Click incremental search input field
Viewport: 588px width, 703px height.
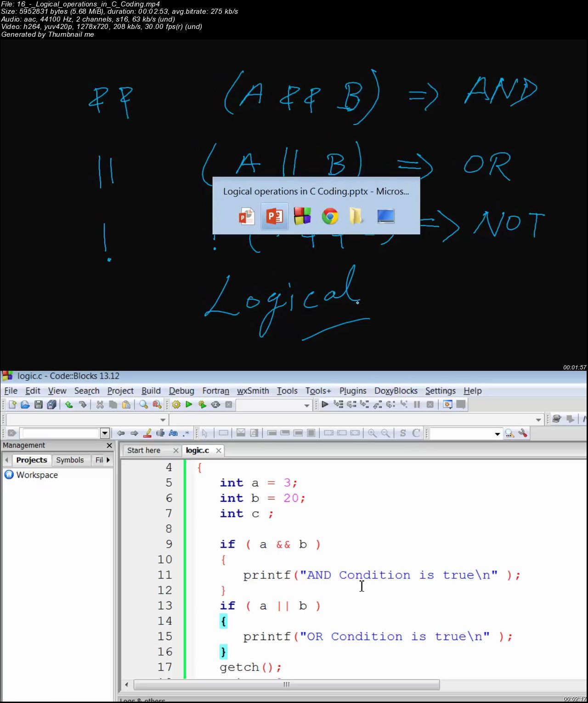point(61,433)
